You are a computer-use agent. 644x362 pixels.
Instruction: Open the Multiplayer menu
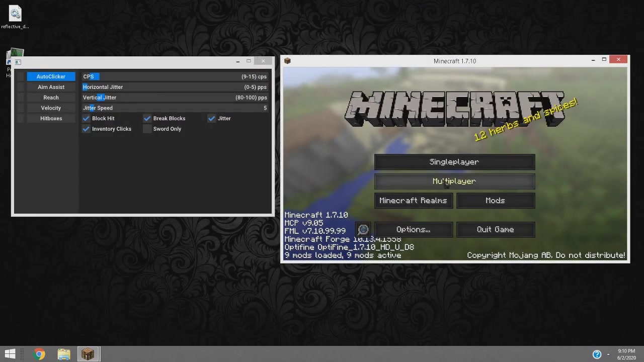pyautogui.click(x=454, y=181)
